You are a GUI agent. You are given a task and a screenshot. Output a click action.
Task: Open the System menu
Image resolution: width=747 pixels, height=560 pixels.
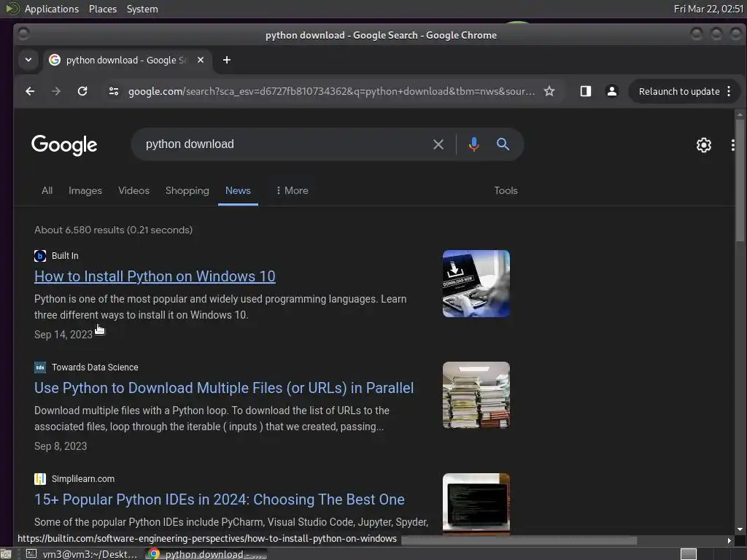click(x=142, y=9)
